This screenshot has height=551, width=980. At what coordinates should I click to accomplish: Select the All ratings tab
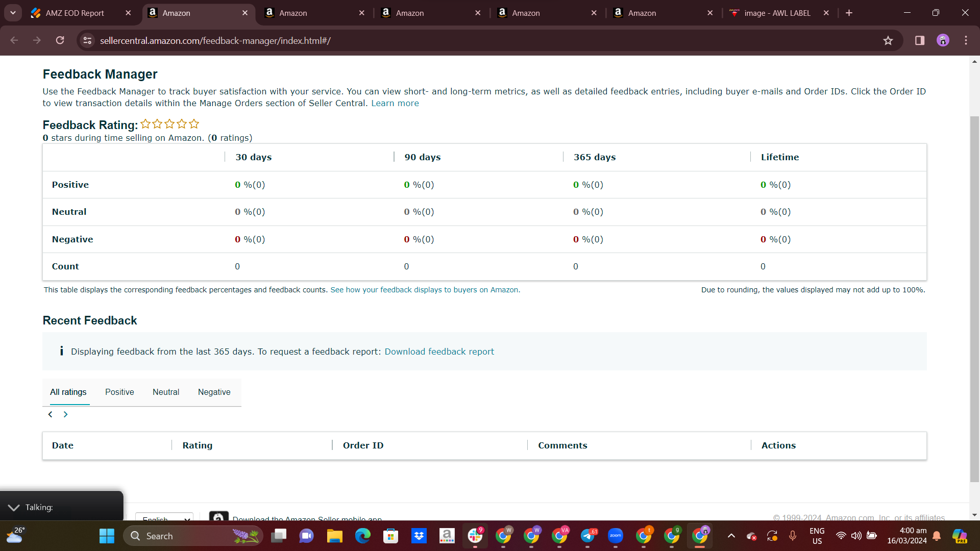click(68, 392)
